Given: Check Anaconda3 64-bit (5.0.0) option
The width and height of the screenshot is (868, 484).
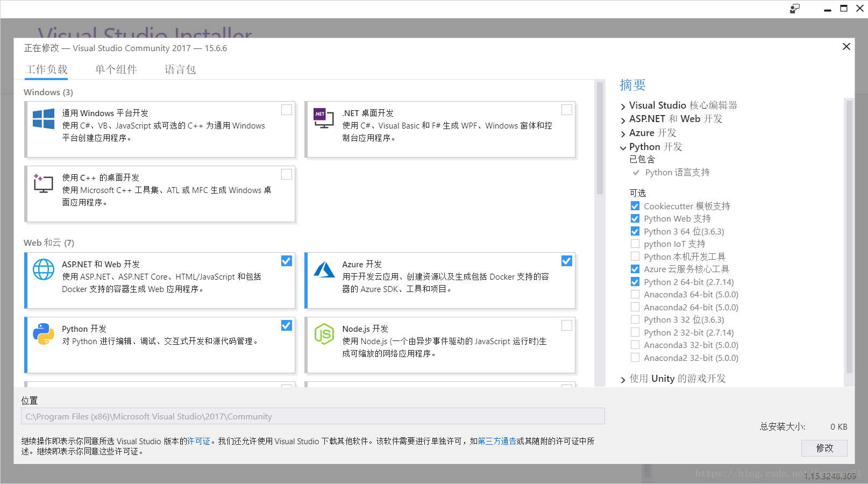Looking at the screenshot, I should click(635, 294).
